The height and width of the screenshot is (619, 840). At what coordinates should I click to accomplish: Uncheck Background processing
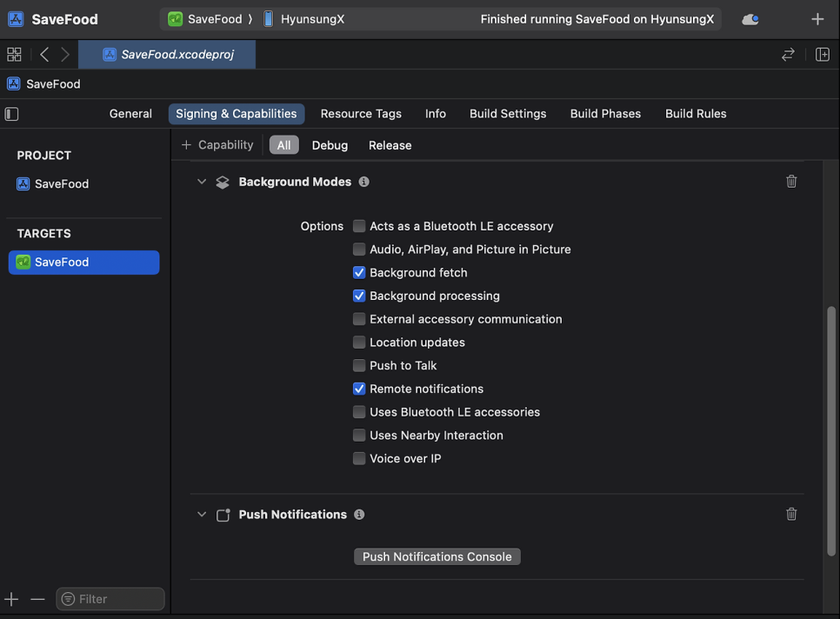click(x=359, y=296)
